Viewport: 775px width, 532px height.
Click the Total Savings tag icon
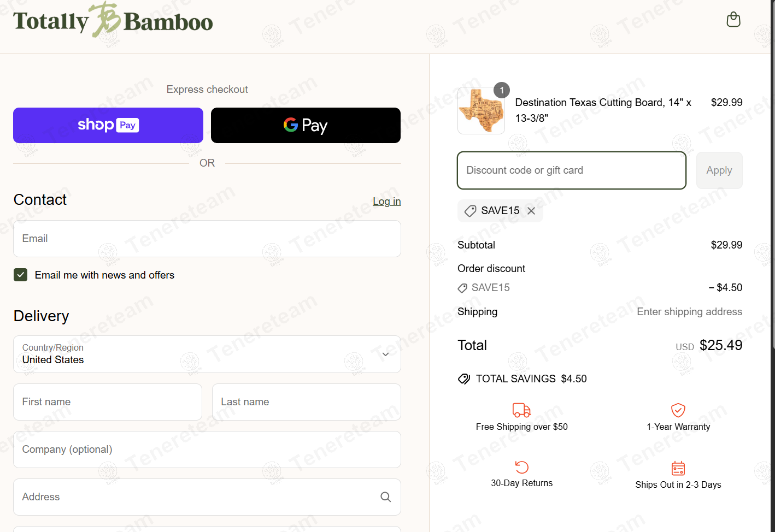[x=464, y=379]
